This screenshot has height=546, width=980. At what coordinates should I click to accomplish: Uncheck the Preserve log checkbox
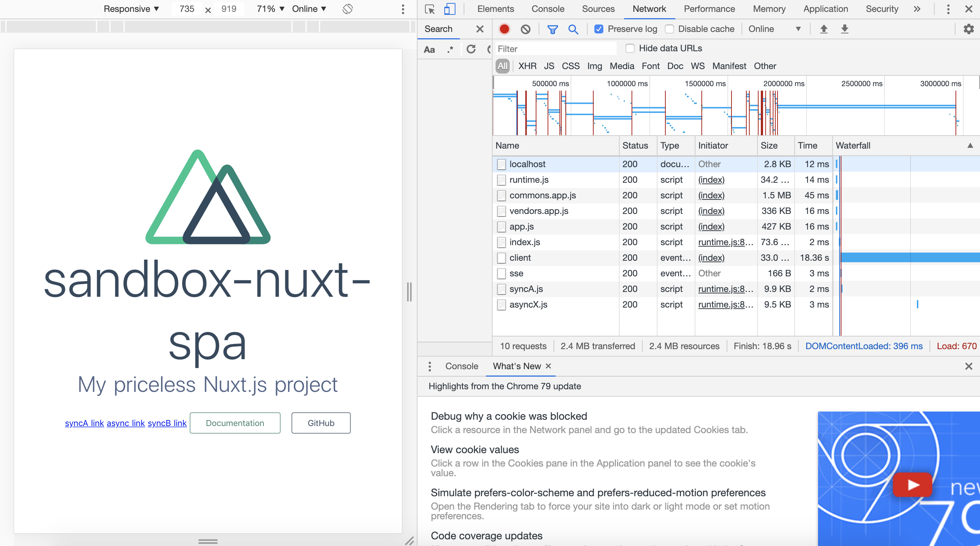point(598,29)
